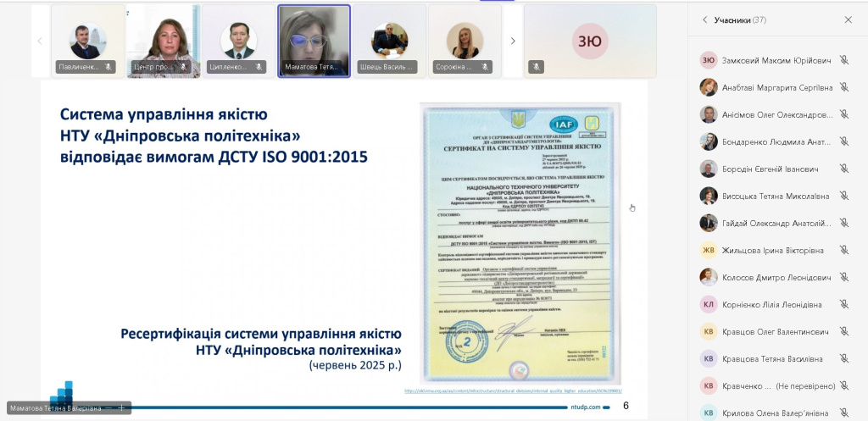
Task: Select participant name Крилова Олена Валер'янівна
Action: [x=775, y=413]
